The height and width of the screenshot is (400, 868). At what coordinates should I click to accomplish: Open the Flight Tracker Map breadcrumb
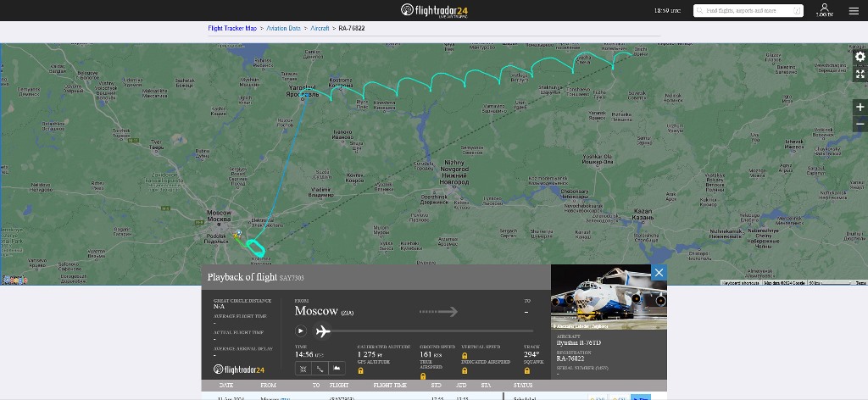[x=232, y=28]
